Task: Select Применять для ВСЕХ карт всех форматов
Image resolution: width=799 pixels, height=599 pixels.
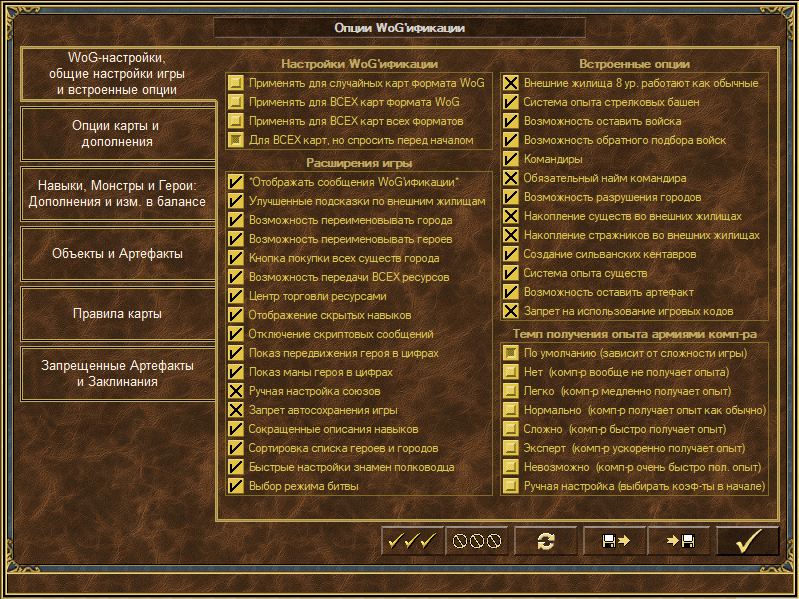Action: 235,121
